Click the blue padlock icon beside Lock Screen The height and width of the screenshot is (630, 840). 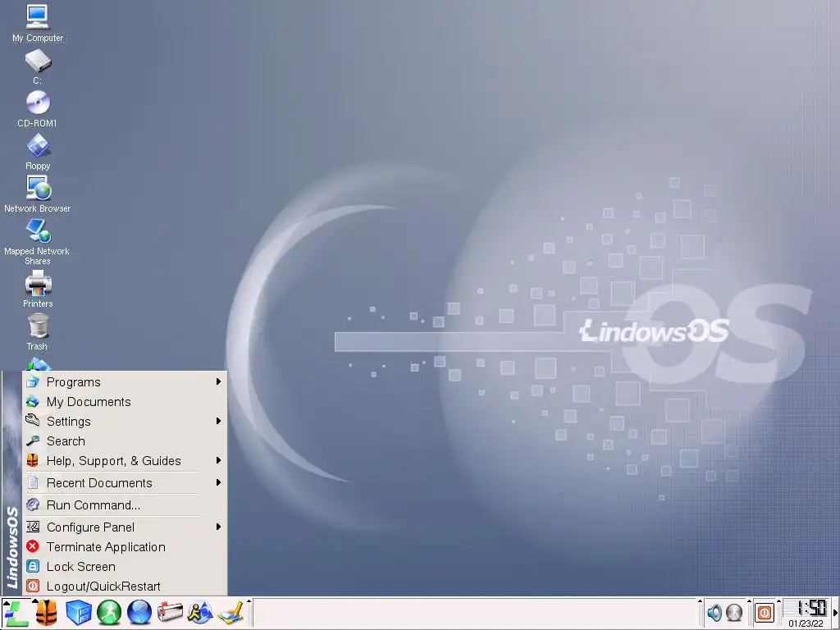pyautogui.click(x=33, y=566)
